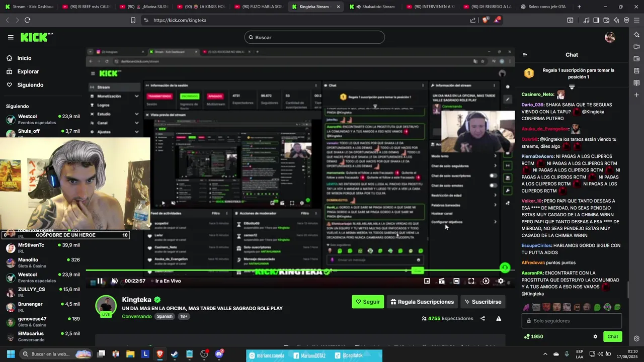Report the stream via the warning icon

[499, 318]
